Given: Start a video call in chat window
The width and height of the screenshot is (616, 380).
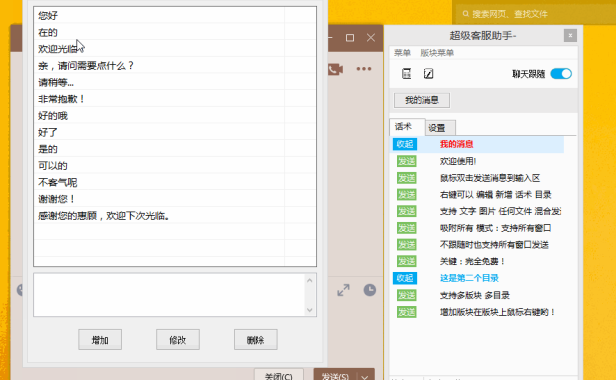Looking at the screenshot, I should tap(335, 69).
